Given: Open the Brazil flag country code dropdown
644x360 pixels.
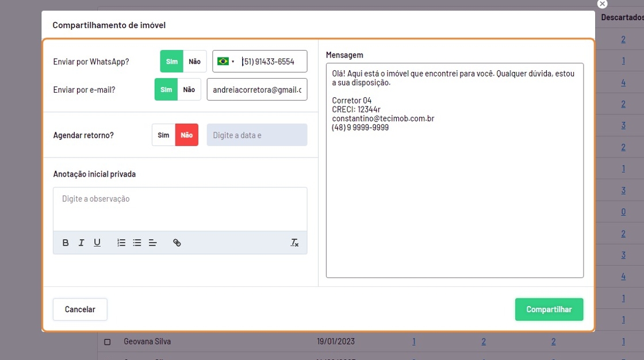Looking at the screenshot, I should coord(225,62).
